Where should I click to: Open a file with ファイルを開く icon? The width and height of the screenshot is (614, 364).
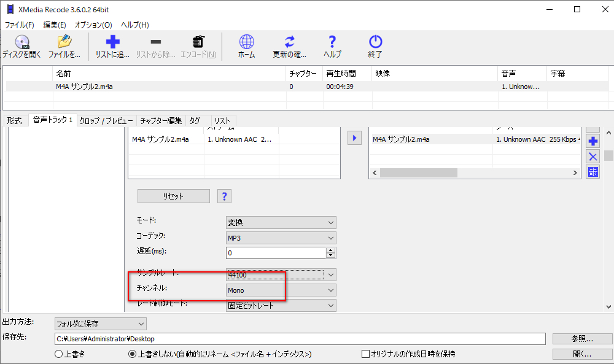[64, 43]
